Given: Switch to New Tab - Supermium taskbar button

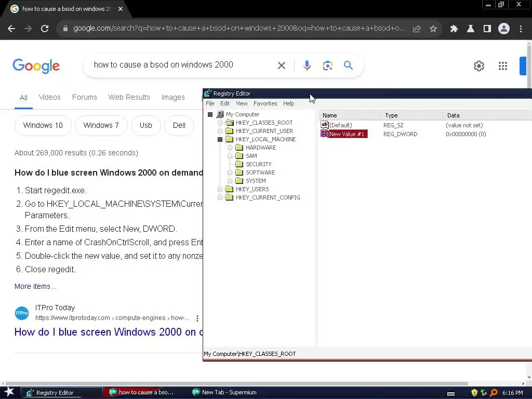Looking at the screenshot, I should click(229, 393).
